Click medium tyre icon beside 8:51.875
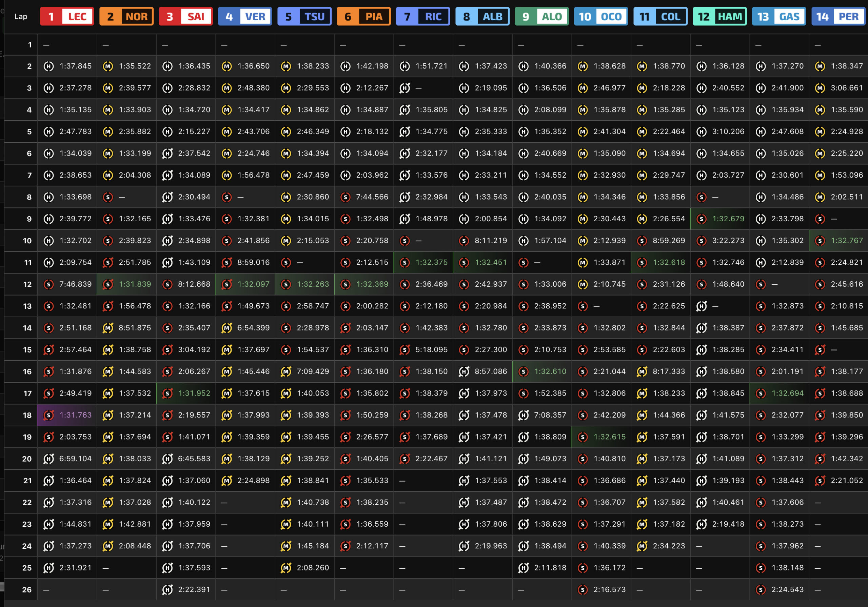 click(108, 328)
